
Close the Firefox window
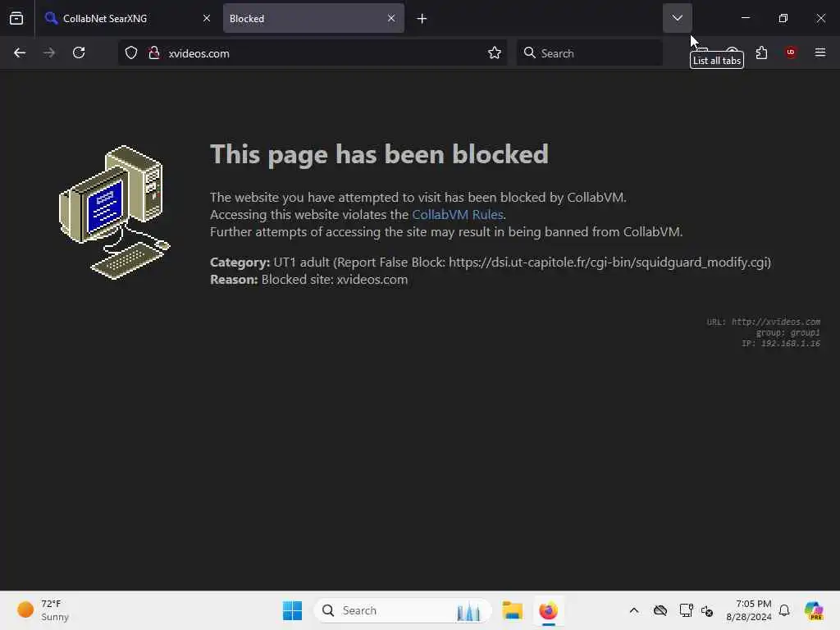coord(820,18)
